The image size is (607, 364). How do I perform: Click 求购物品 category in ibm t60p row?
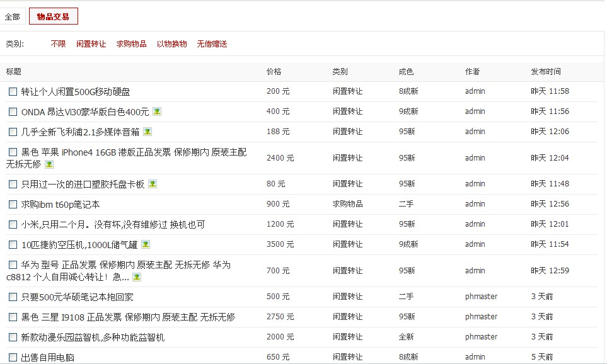click(x=348, y=204)
